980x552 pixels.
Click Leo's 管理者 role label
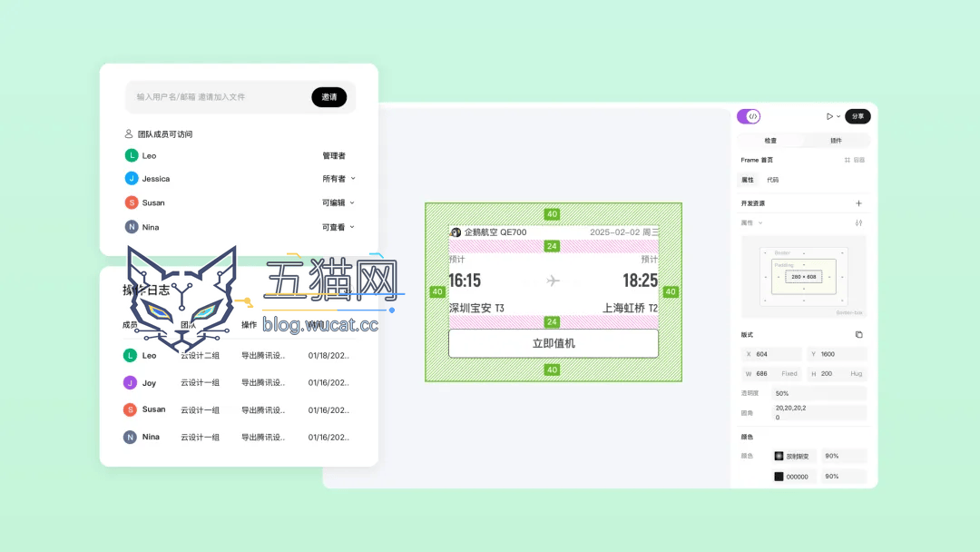pos(334,155)
